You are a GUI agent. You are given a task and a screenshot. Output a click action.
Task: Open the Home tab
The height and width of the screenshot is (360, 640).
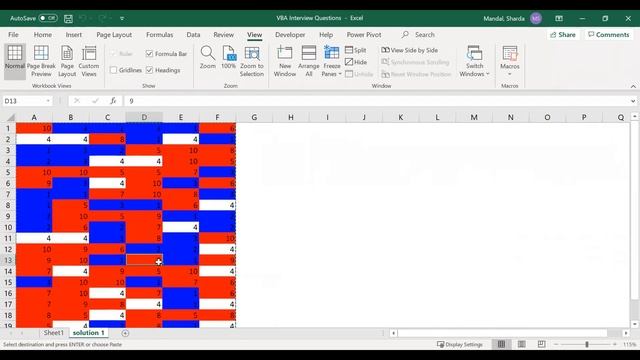click(x=42, y=35)
